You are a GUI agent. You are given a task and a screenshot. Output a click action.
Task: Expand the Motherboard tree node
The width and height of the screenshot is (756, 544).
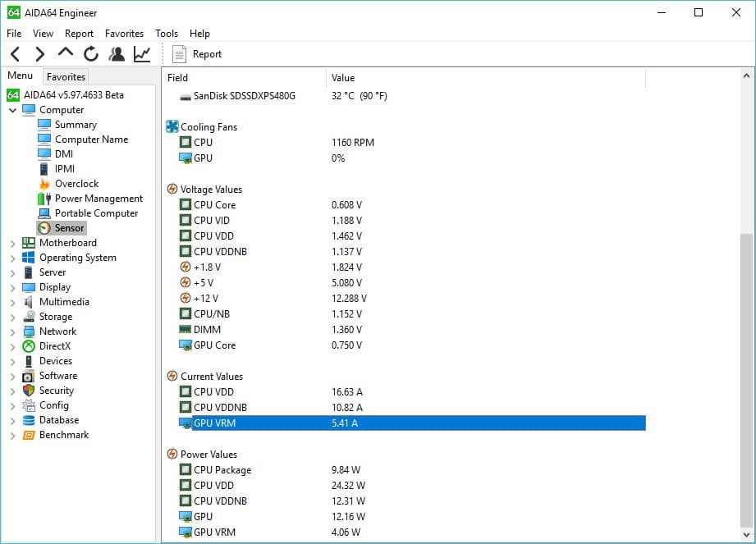pyautogui.click(x=12, y=244)
